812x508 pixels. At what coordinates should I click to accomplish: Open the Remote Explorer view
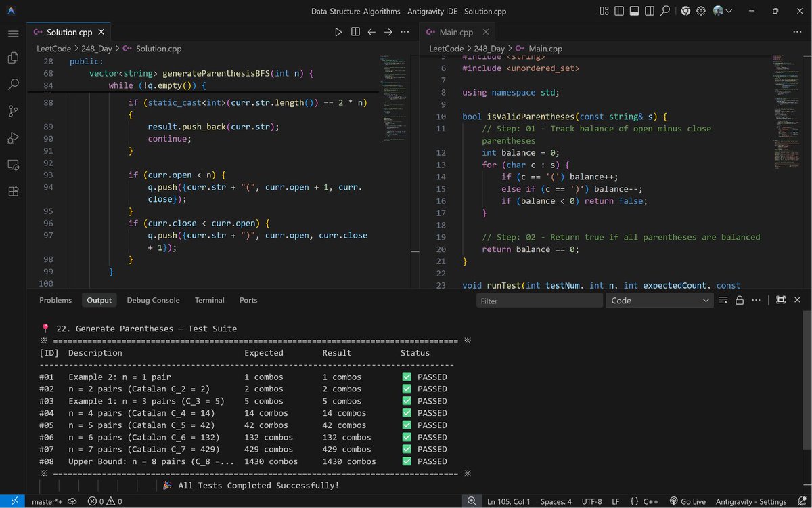pos(13,165)
